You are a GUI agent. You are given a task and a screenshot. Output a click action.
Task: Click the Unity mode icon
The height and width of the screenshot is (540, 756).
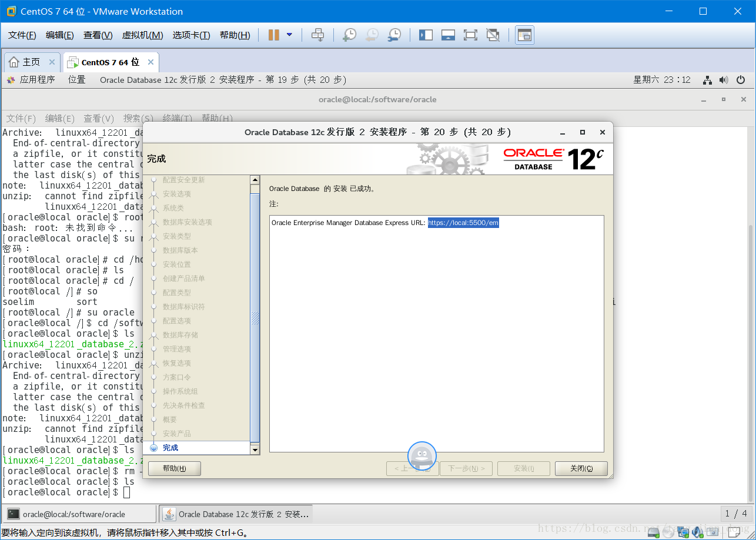tap(493, 35)
